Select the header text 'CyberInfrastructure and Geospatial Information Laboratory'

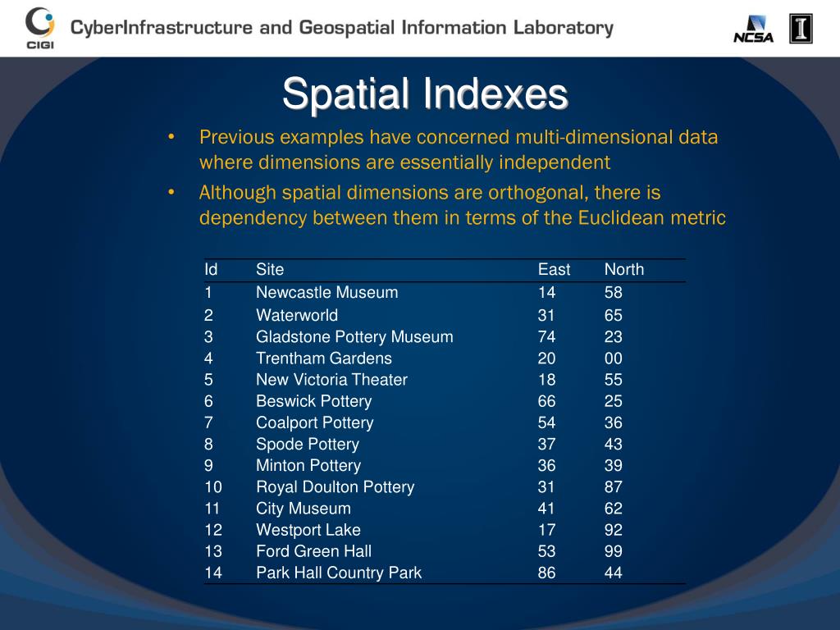(x=342, y=28)
